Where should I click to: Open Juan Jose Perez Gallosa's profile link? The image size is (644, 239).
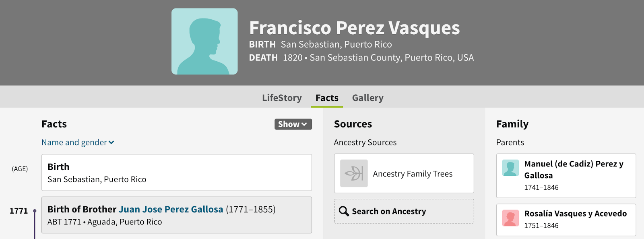(x=171, y=209)
